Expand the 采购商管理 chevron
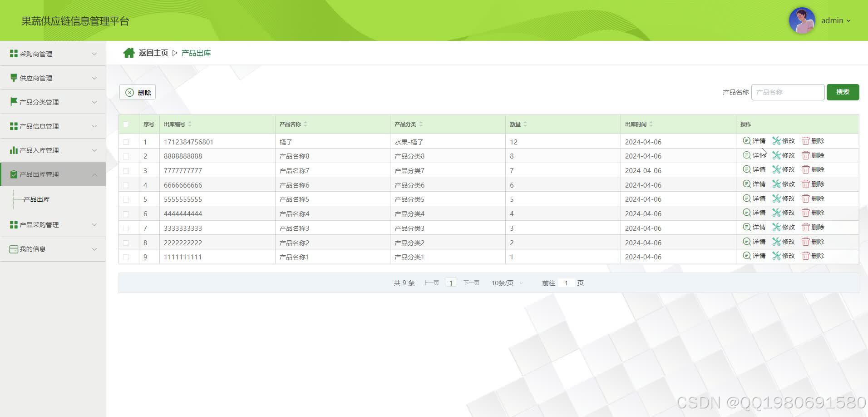The image size is (868, 417). [94, 54]
